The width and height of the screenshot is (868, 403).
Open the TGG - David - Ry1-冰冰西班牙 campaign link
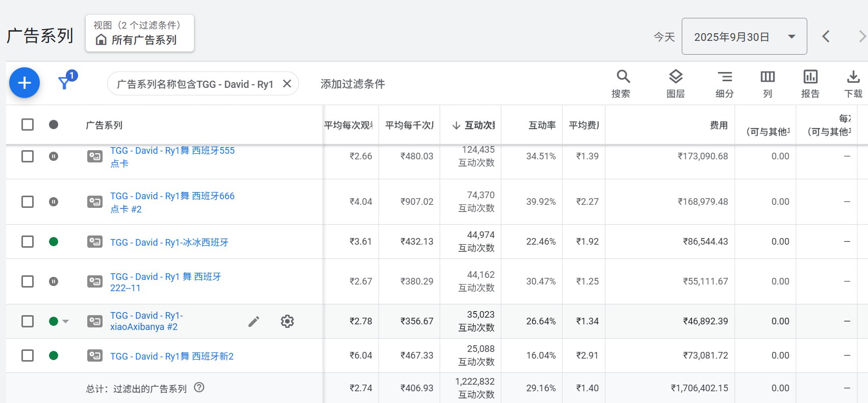[x=169, y=243]
